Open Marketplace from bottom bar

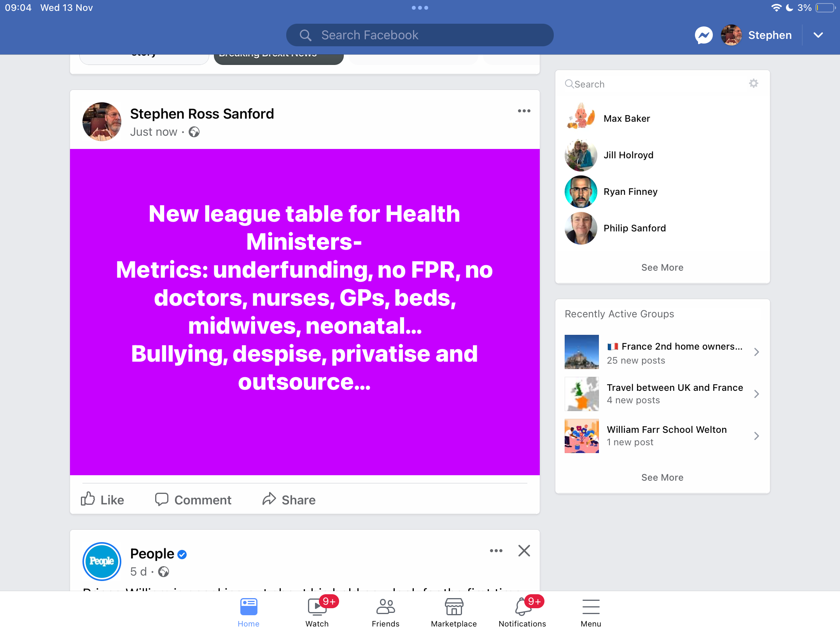454,612
